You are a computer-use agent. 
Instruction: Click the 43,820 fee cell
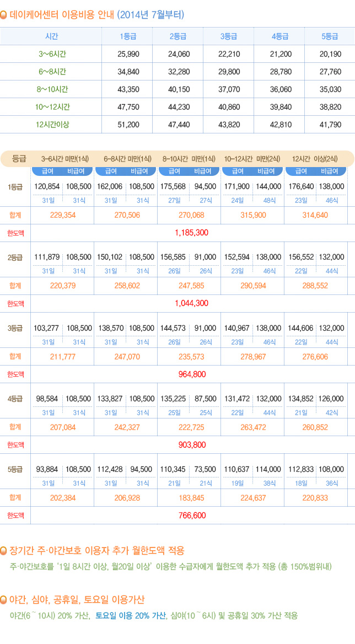(229, 125)
